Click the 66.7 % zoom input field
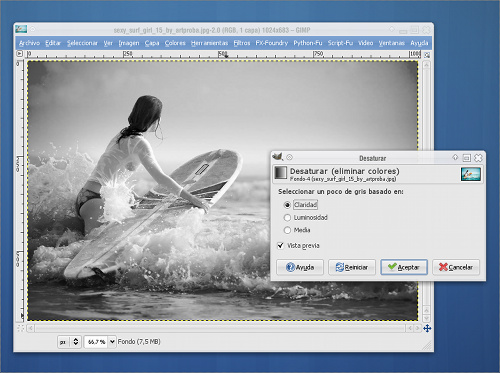This screenshot has width=500, height=373. coord(96,342)
